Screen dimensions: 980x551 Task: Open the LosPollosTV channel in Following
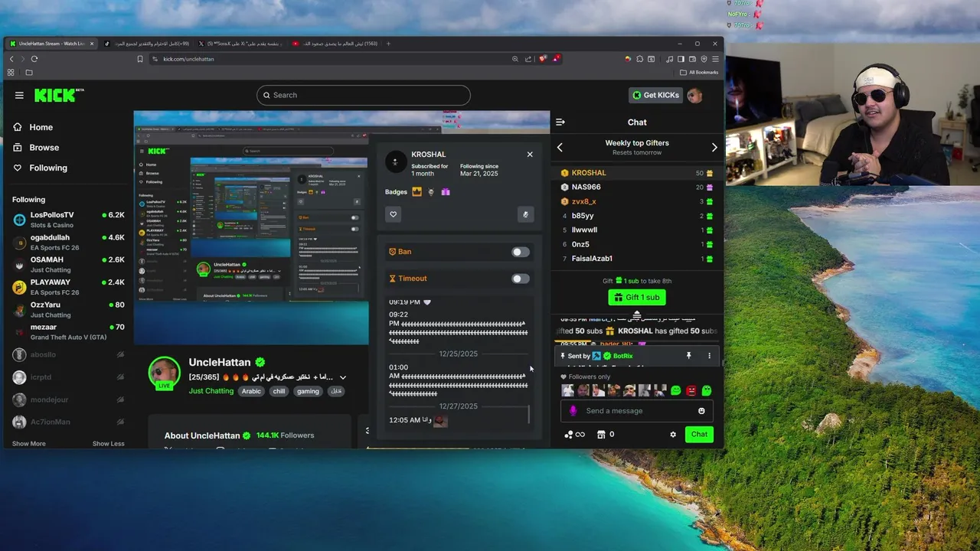[69, 220]
